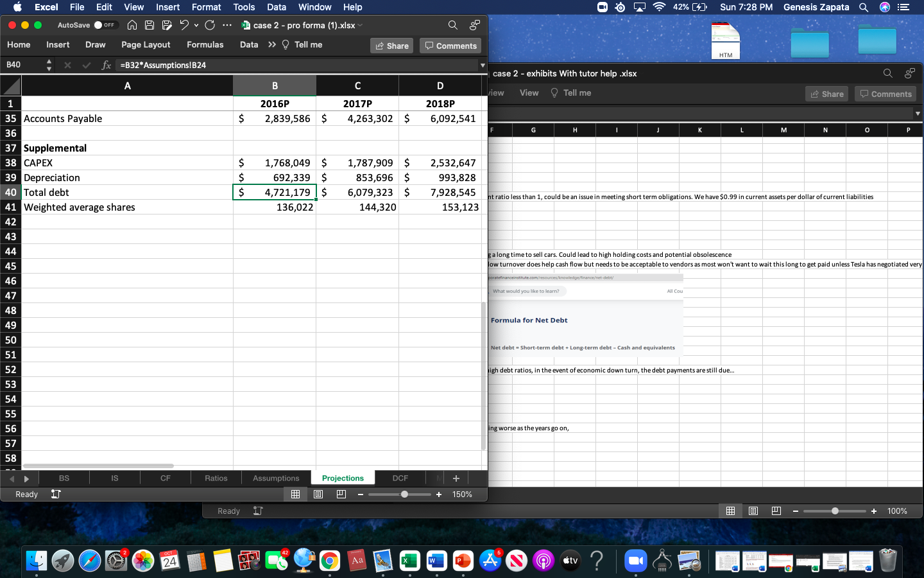Click the View tab in exhibits window
Viewport: 924px width, 578px height.
click(x=529, y=92)
